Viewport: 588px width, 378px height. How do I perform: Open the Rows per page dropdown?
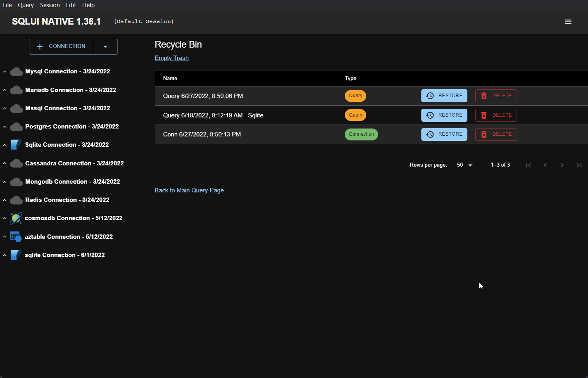465,165
